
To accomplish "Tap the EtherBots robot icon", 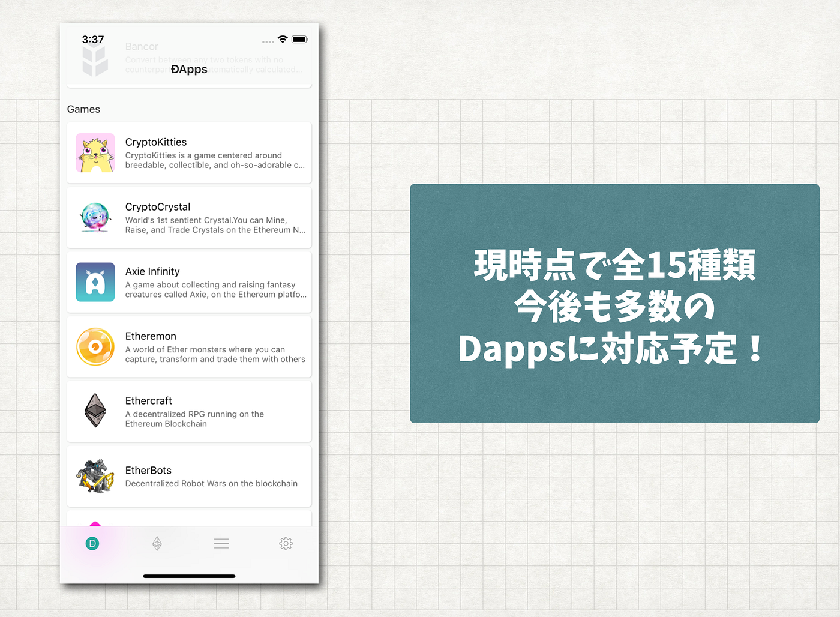I will pos(95,476).
